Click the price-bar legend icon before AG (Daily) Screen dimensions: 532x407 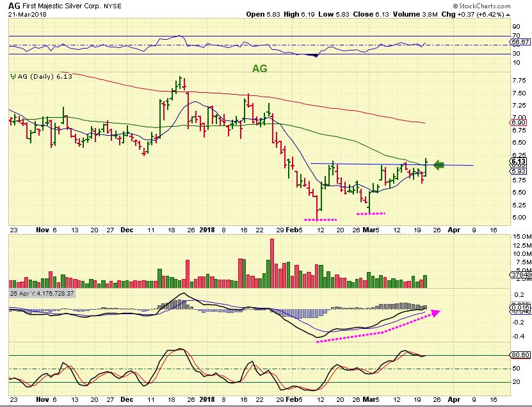(13, 77)
